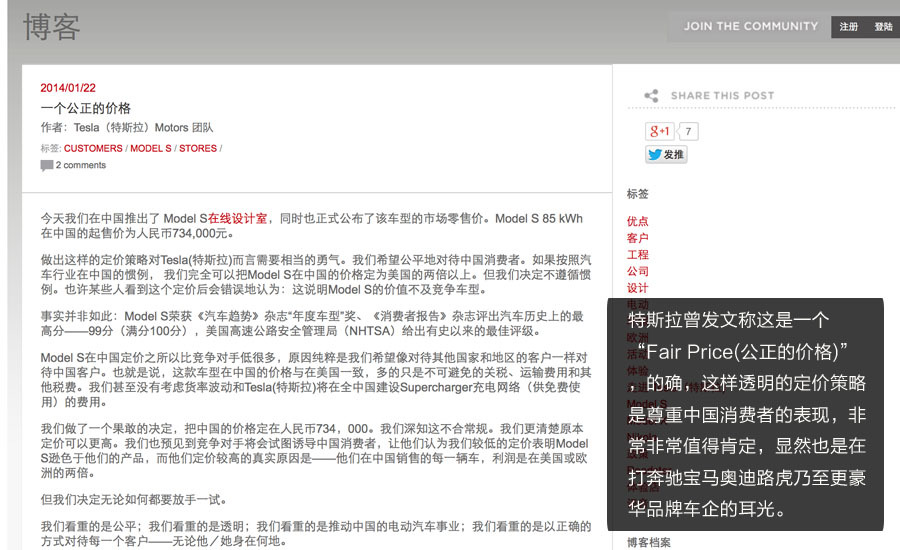Image resolution: width=900 pixels, height=550 pixels.
Task: Select the 优点 tag in the sidebar
Action: point(638,221)
